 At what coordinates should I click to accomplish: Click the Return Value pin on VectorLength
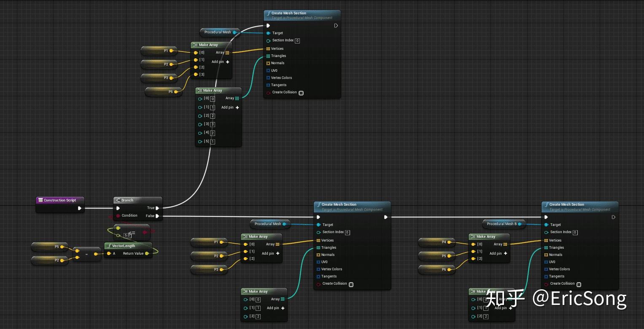point(148,253)
